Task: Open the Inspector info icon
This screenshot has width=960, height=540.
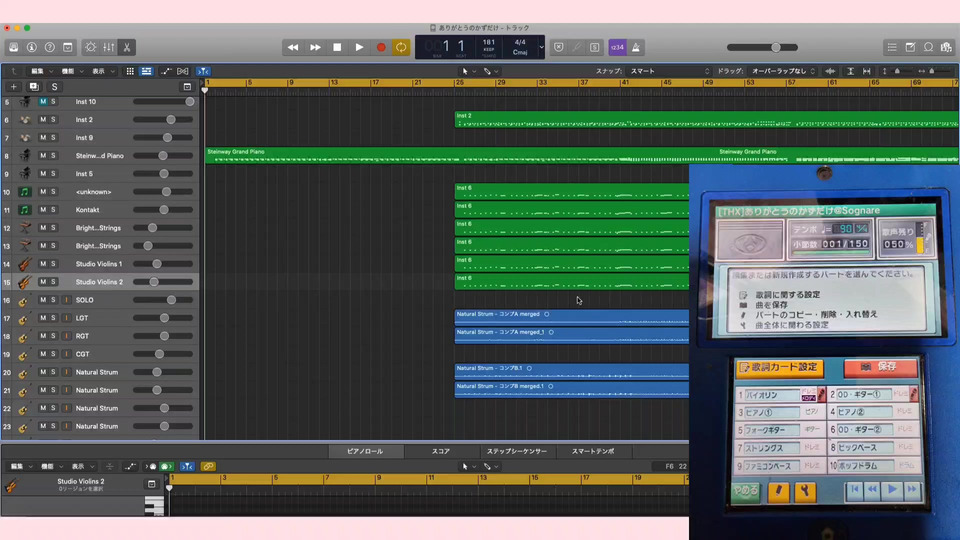Action: [x=32, y=47]
